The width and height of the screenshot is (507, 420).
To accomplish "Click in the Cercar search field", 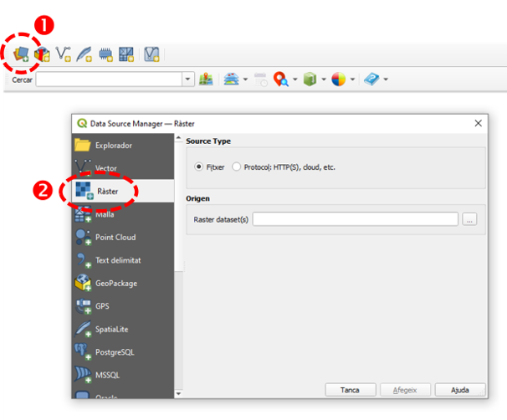I will click(109, 79).
